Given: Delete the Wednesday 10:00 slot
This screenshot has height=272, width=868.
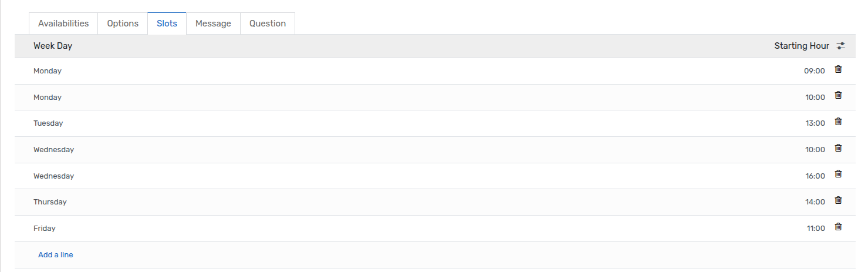Looking at the screenshot, I should click(x=838, y=148).
